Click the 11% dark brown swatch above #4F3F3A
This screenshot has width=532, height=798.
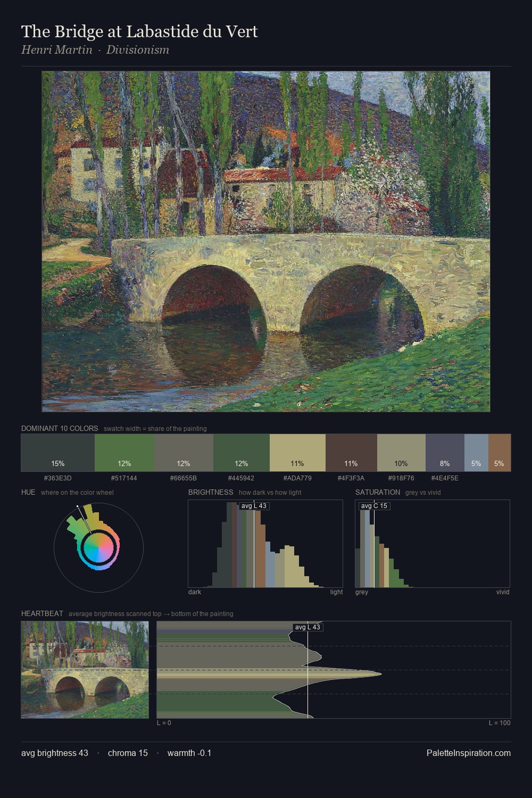pyautogui.click(x=351, y=453)
